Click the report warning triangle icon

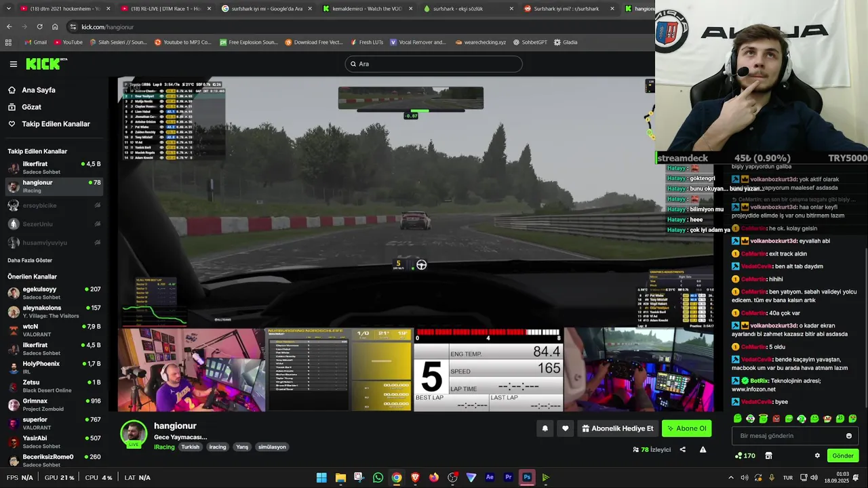(x=703, y=449)
